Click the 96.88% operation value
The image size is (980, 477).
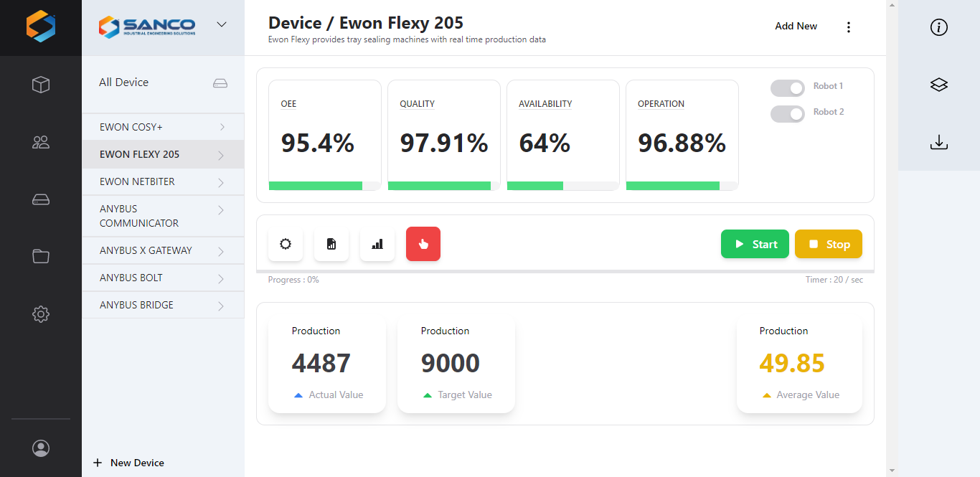pos(682,143)
